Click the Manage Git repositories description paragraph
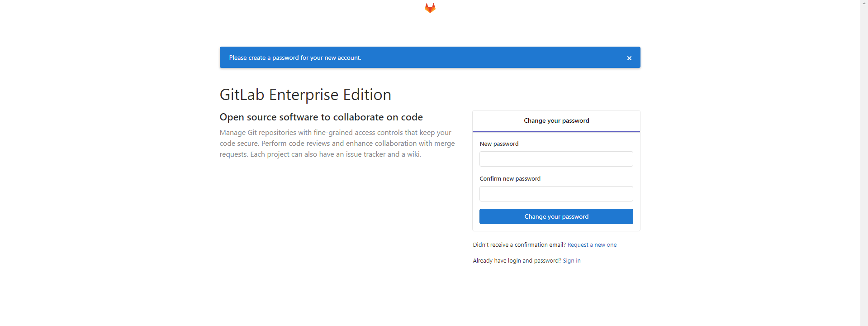 pyautogui.click(x=337, y=144)
